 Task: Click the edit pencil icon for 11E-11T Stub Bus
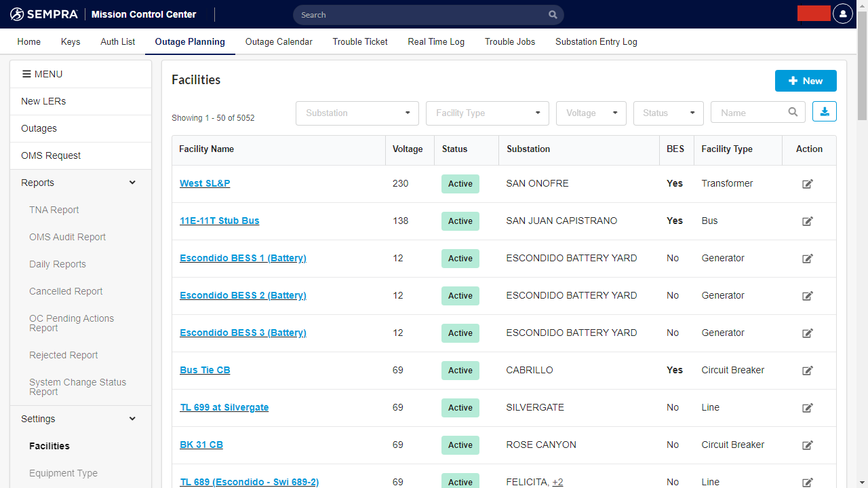808,221
